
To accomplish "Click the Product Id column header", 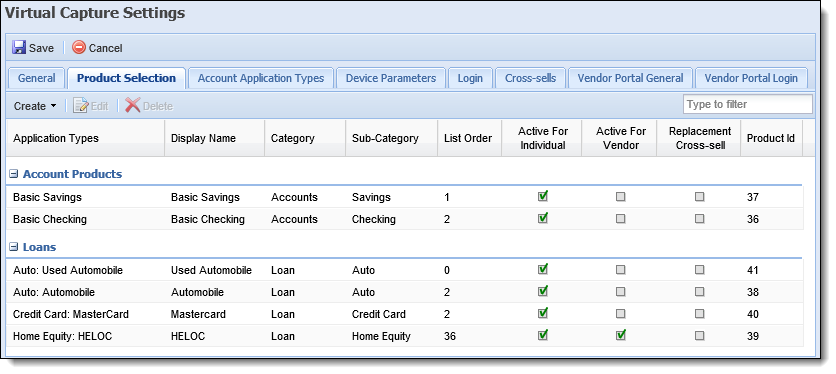I will click(x=771, y=138).
